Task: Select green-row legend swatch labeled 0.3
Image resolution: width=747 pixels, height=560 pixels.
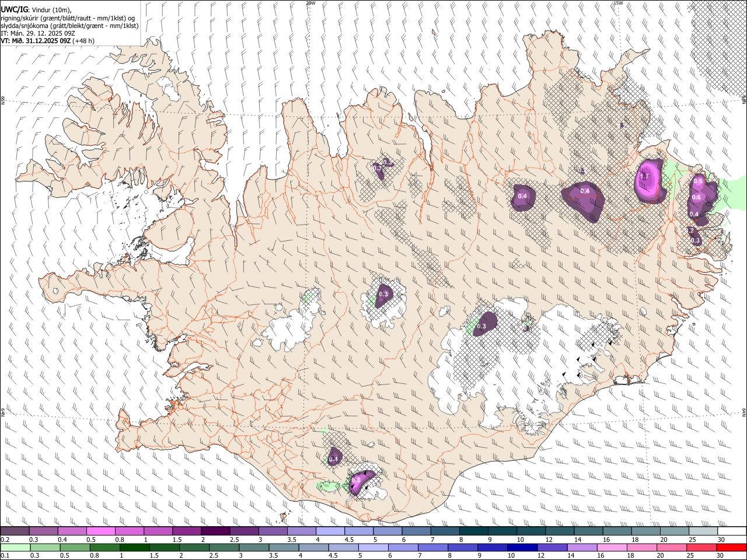Action: [46, 547]
